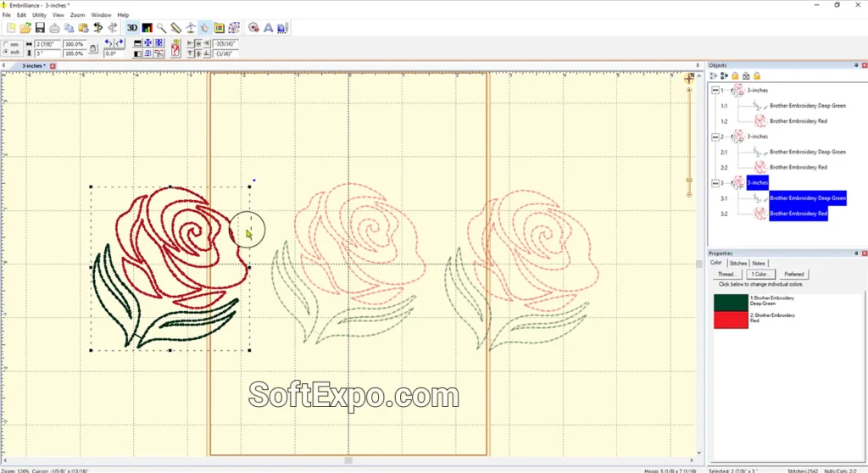Open the Zoom menu

click(77, 15)
